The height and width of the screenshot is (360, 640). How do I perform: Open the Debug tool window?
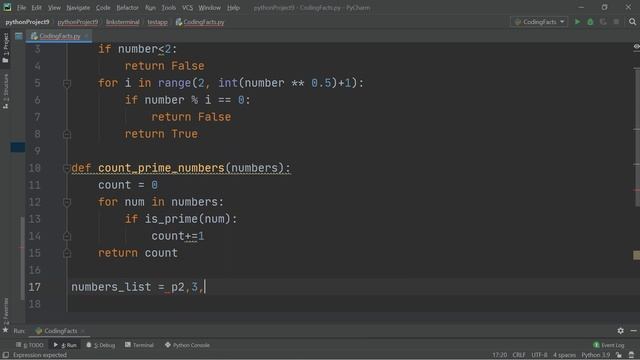click(101, 345)
